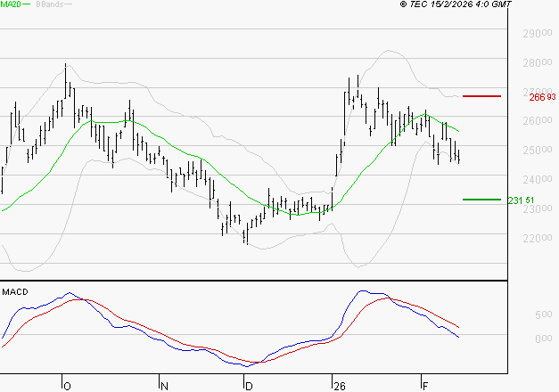Click the F month marker on time axis

click(425, 386)
